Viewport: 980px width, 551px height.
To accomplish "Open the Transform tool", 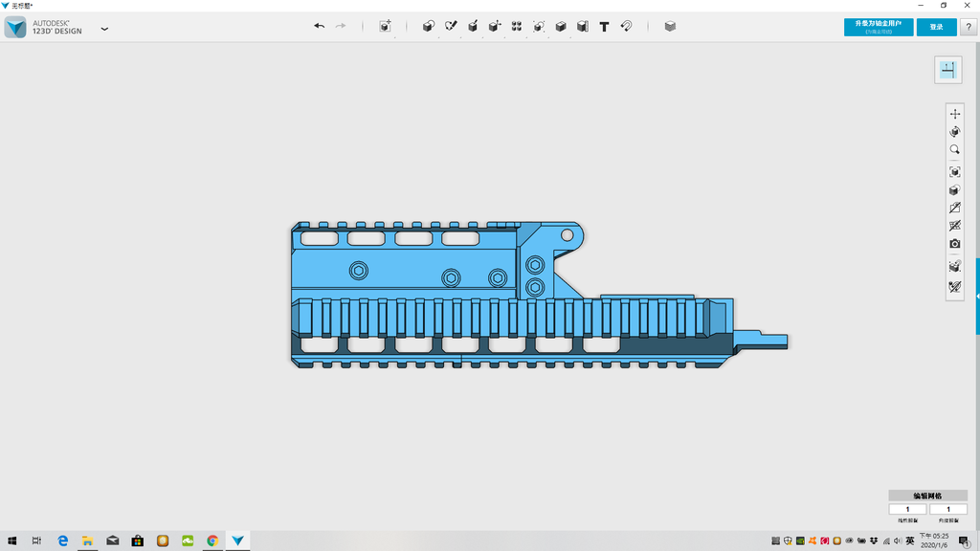I will 385,26.
